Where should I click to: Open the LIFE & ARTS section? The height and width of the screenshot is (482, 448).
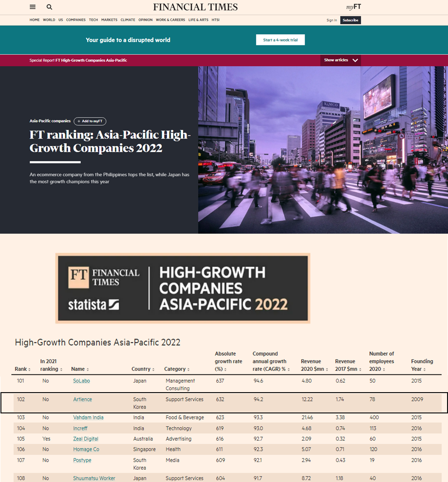198,20
